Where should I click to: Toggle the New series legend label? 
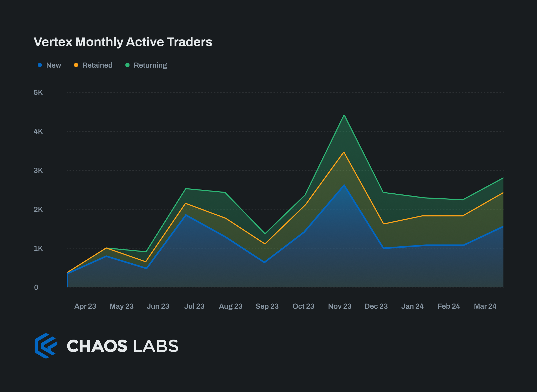[53, 65]
